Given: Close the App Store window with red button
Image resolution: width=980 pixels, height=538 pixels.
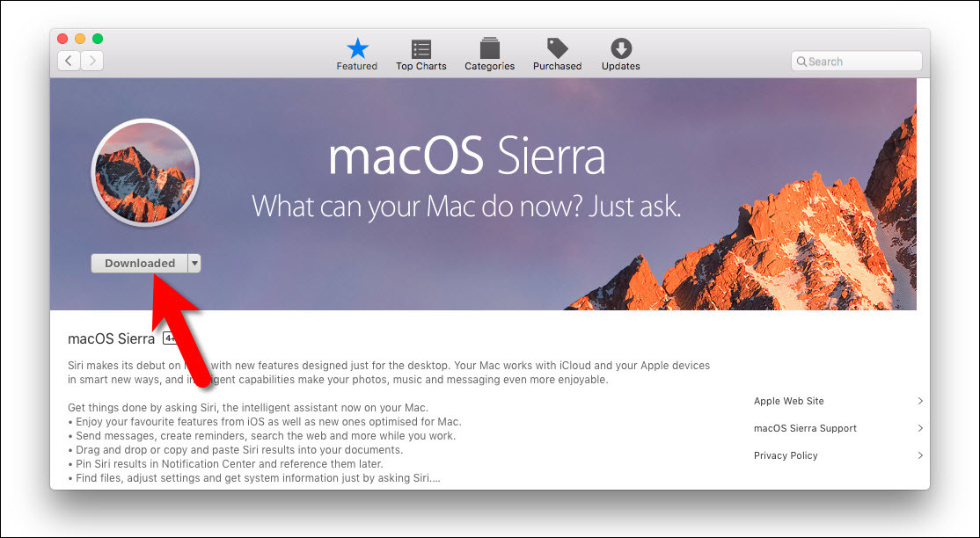Looking at the screenshot, I should tap(62, 39).
